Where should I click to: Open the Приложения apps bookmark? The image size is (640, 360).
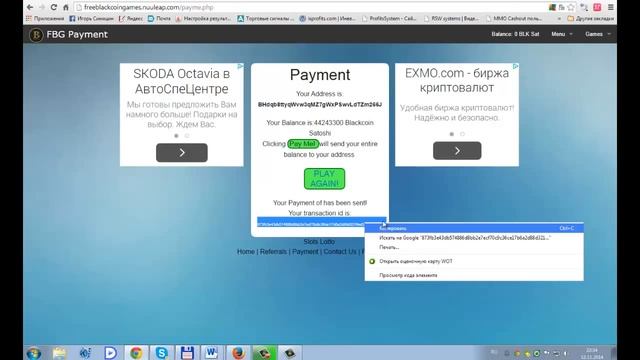point(45,18)
